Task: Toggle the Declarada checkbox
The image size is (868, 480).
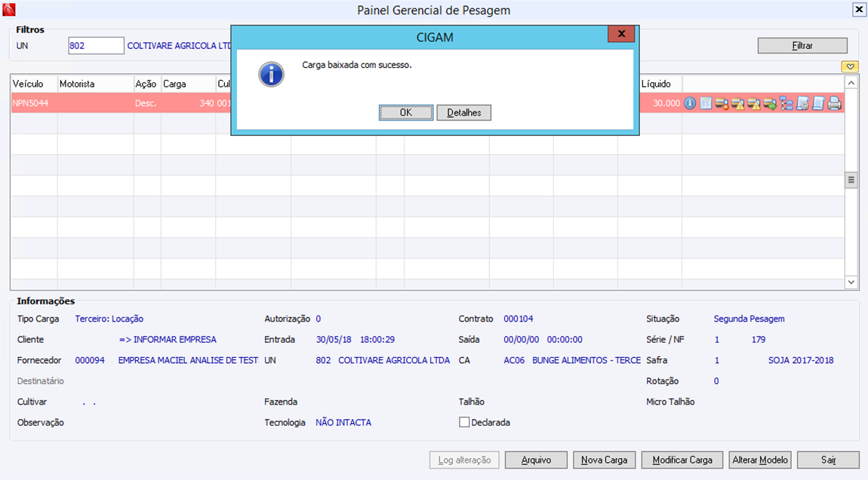Action: tap(464, 423)
